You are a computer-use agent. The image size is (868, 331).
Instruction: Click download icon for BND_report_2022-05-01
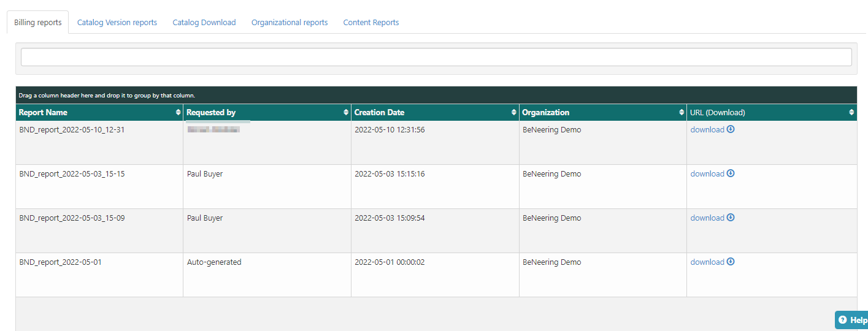(x=731, y=262)
